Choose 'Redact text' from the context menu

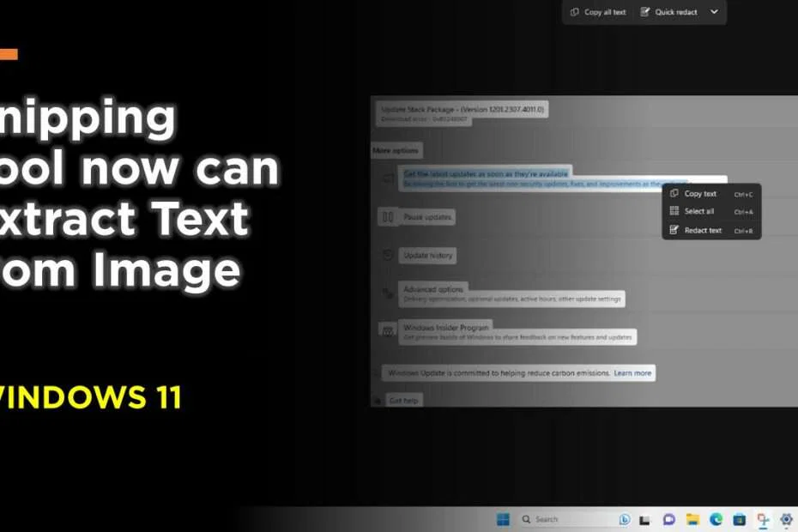point(704,230)
